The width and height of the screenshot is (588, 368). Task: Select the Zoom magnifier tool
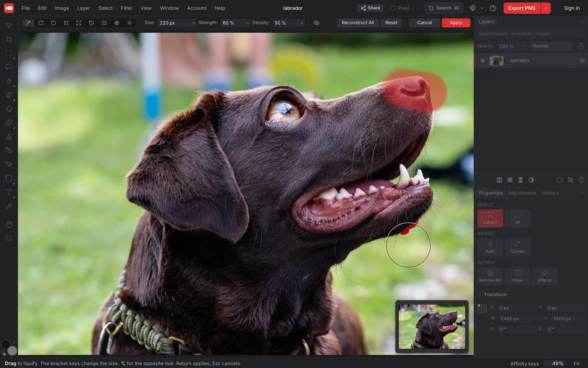(x=9, y=238)
